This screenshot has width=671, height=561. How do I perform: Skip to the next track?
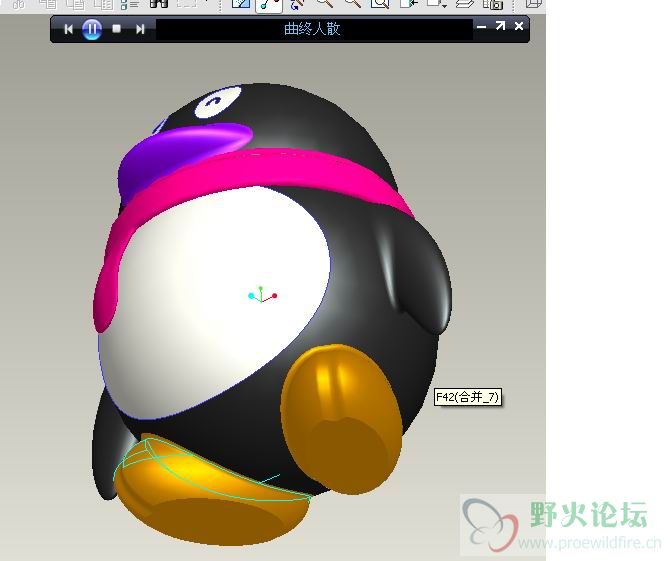[140, 29]
